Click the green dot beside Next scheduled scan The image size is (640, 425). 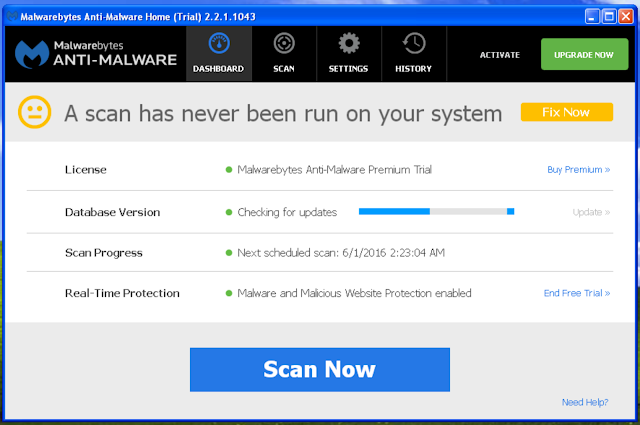(x=229, y=253)
